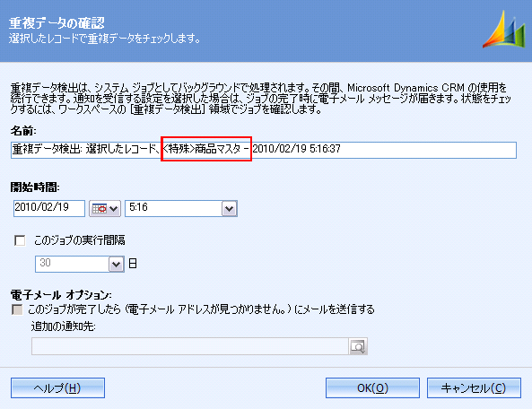Screen dimensions: 532x409
Task: Click the このジョブが完了したら email label text
Action: [x=201, y=309]
